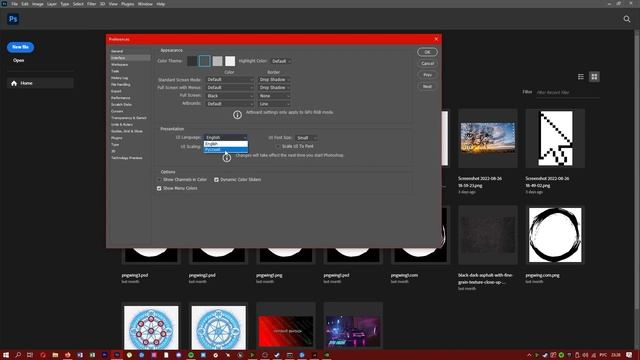The image size is (640, 360).
Task: Select the lightest Color Theme swatch
Action: (230, 61)
